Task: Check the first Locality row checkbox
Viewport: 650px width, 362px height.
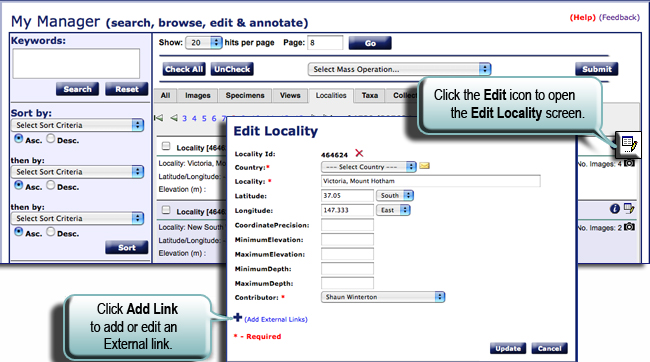Action: pyautogui.click(x=166, y=146)
